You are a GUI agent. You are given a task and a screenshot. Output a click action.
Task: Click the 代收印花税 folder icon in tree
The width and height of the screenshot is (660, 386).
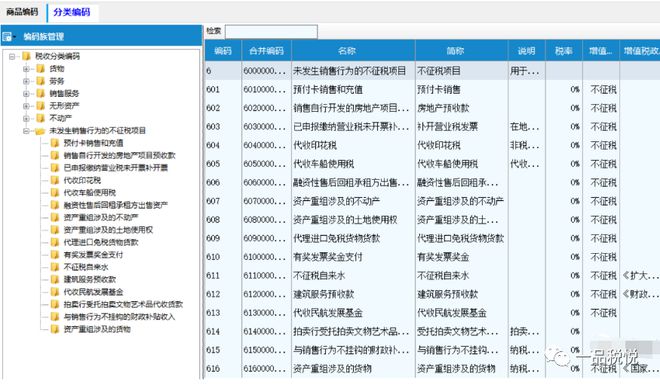(55, 180)
